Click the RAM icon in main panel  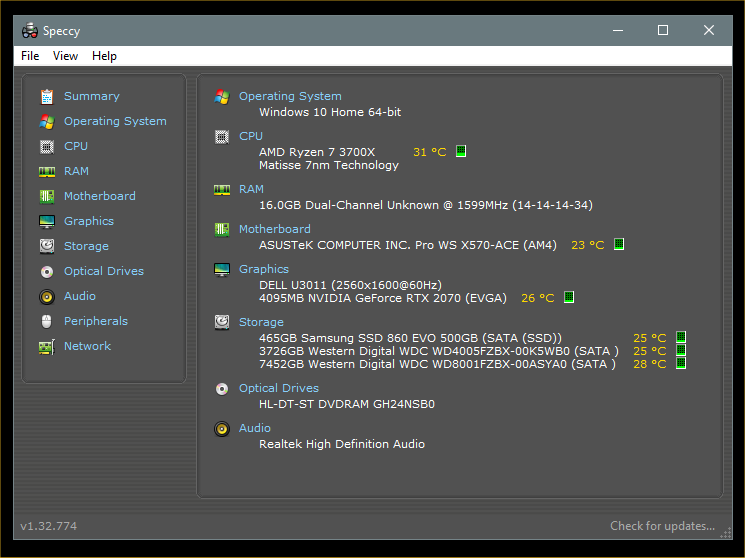[222, 190]
